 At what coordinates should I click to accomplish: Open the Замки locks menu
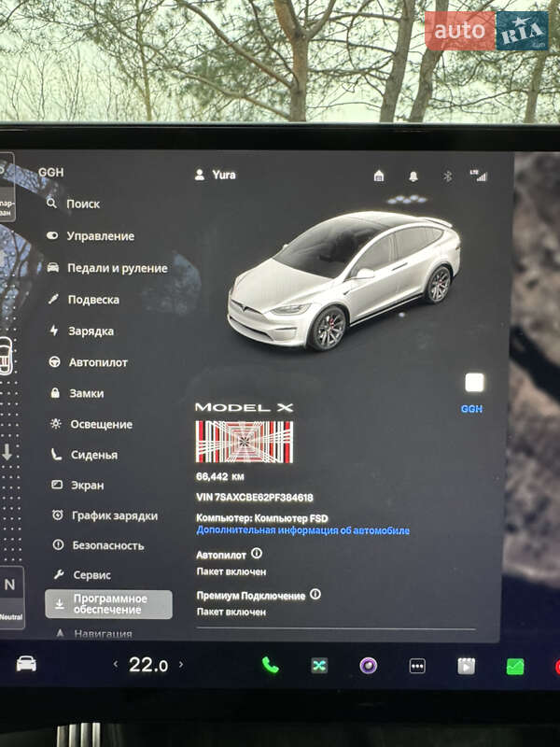point(77,393)
